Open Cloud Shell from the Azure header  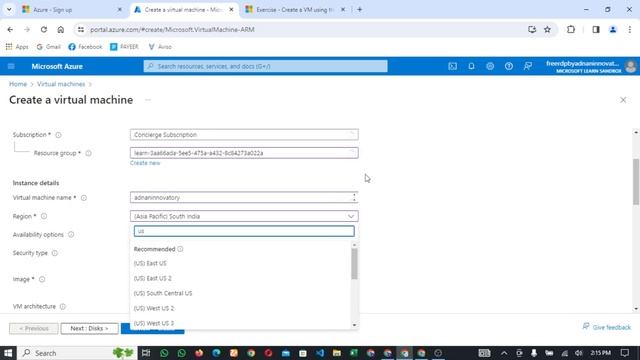(x=452, y=66)
